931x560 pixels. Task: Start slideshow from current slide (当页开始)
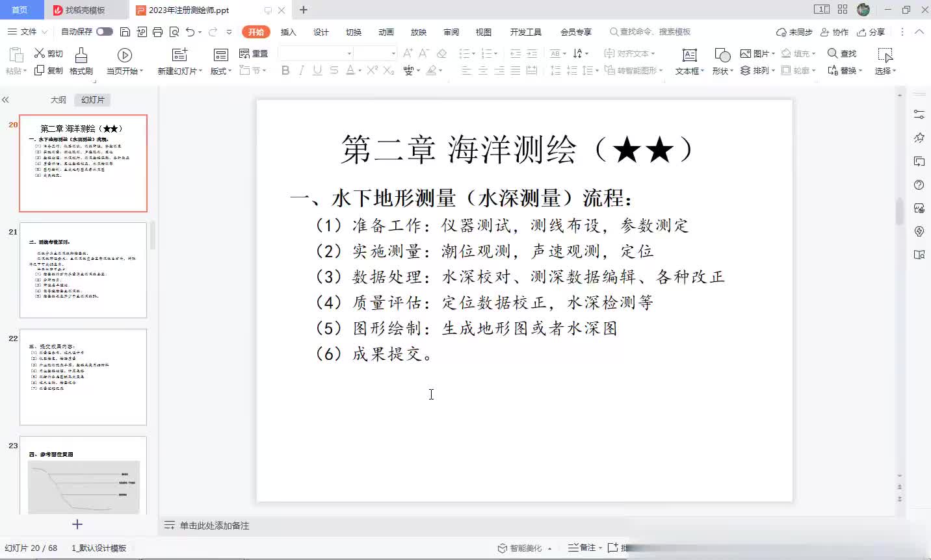tap(125, 56)
